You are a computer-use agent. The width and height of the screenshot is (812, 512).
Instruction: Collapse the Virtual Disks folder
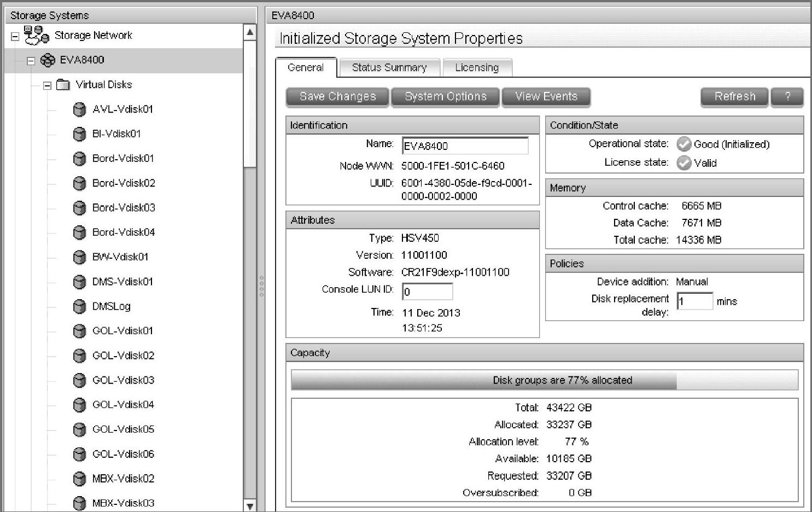47,85
